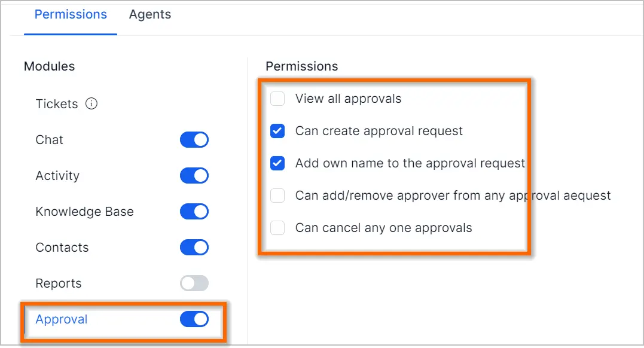Switch to the Agents tab
644x348 pixels.
tap(150, 14)
